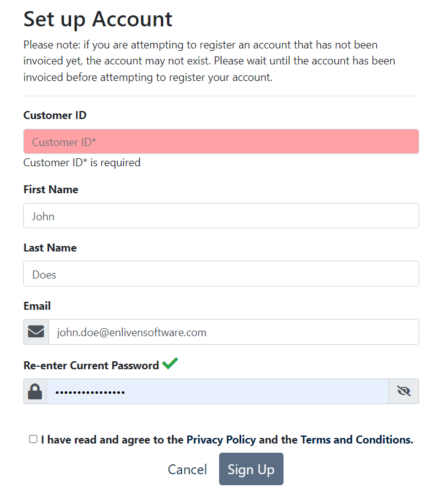Submit the form with Sign Up
The image size is (448, 503).
[x=251, y=469]
